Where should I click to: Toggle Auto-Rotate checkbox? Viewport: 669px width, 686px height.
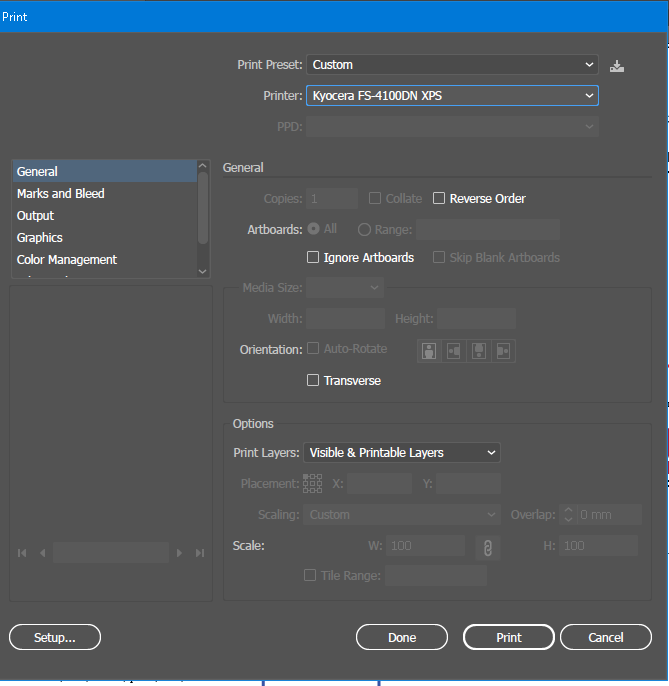click(313, 349)
